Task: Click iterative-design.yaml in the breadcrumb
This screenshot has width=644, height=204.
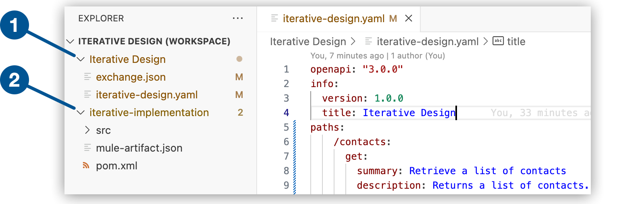Action: [428, 42]
